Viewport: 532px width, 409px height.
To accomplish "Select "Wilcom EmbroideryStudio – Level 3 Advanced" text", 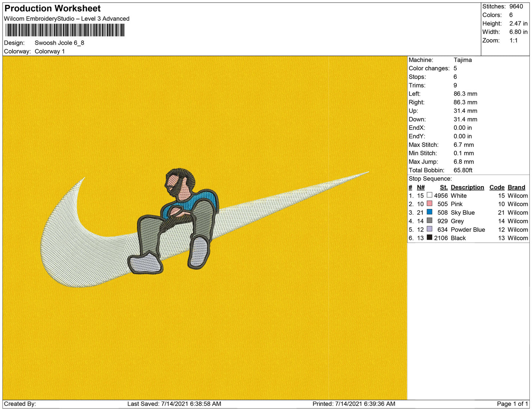I will (67, 19).
